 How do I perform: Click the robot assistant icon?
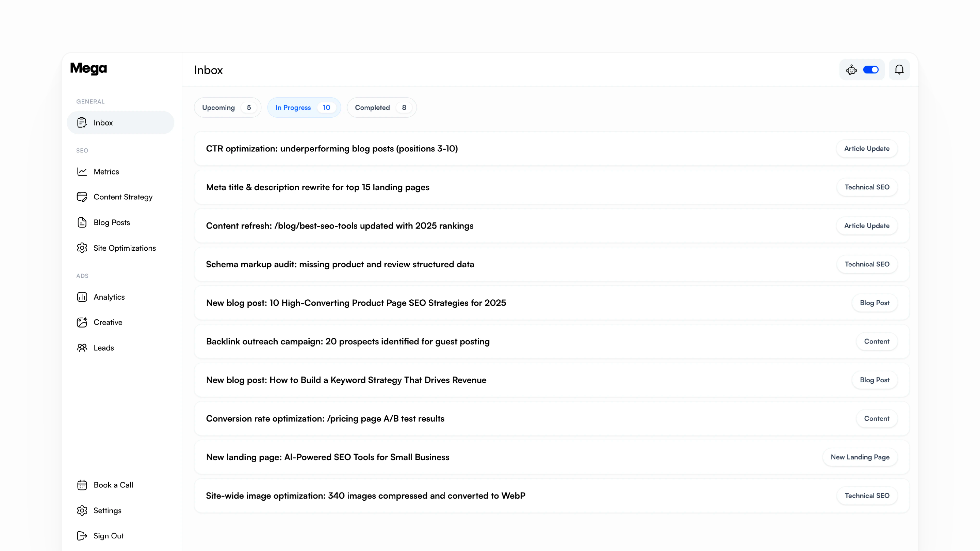[x=851, y=70]
